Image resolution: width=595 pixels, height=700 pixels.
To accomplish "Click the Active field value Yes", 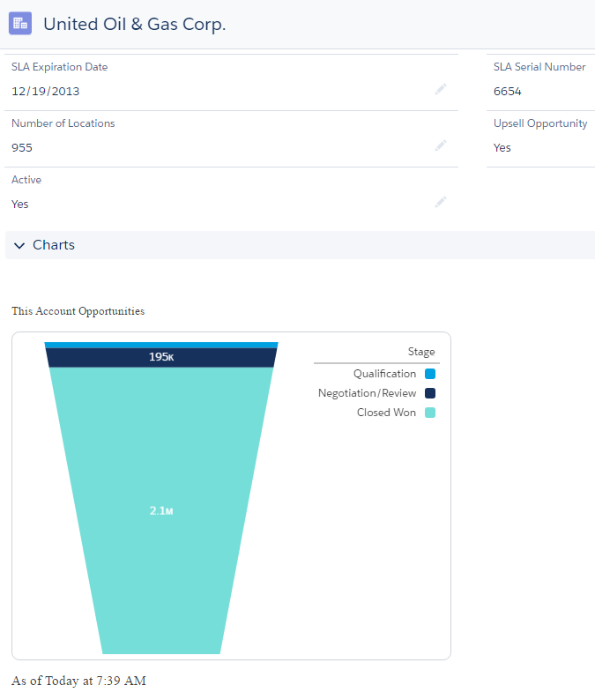I will (x=19, y=204).
